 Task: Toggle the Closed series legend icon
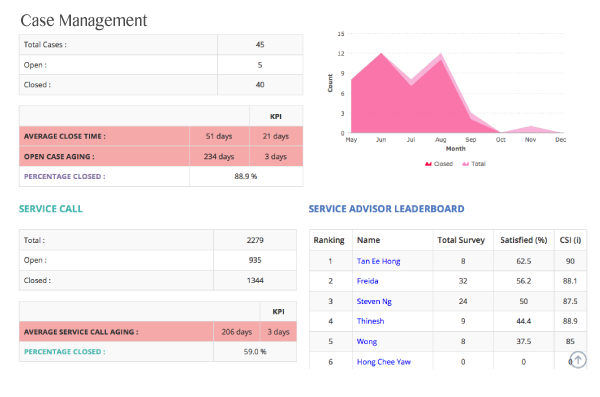pyautogui.click(x=428, y=164)
